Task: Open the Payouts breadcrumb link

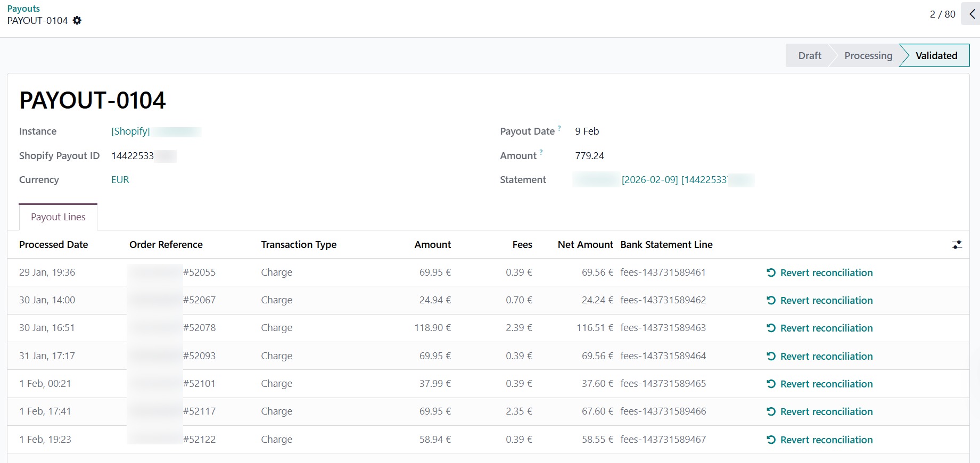Action: click(x=23, y=9)
